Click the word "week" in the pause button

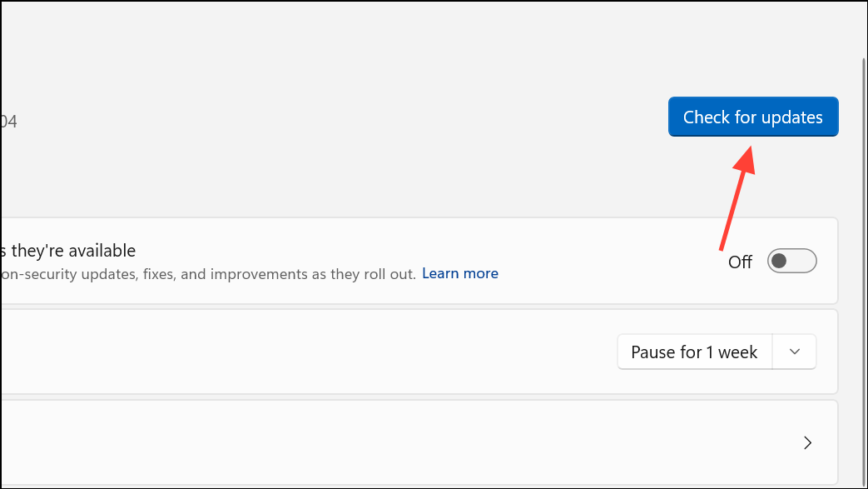pyautogui.click(x=738, y=352)
